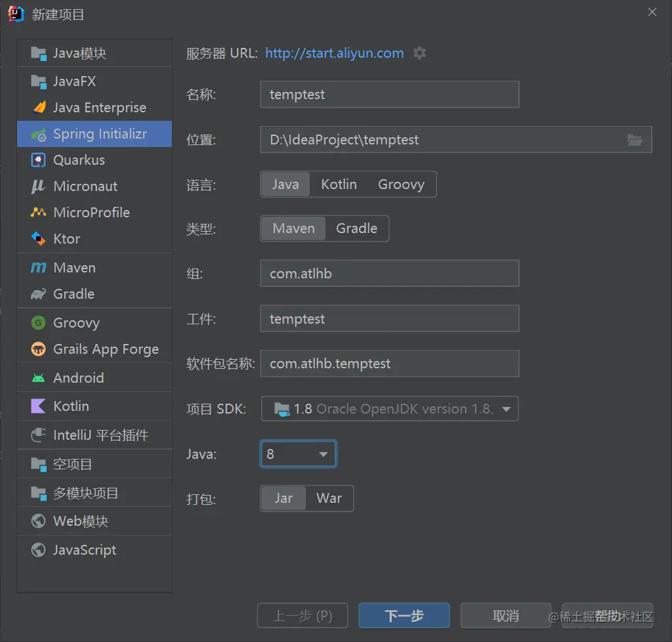Click the Gradle elephant icon

click(x=38, y=294)
